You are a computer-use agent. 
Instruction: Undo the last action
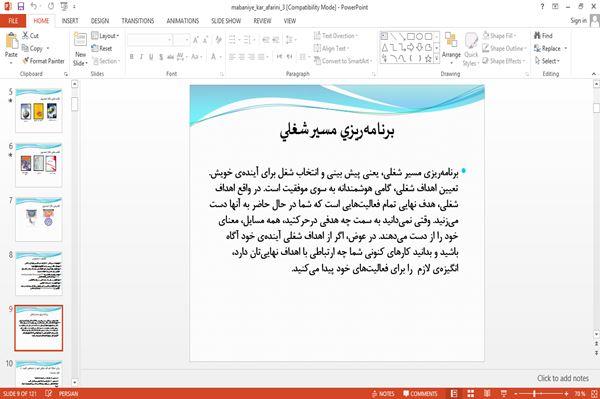tap(34, 7)
